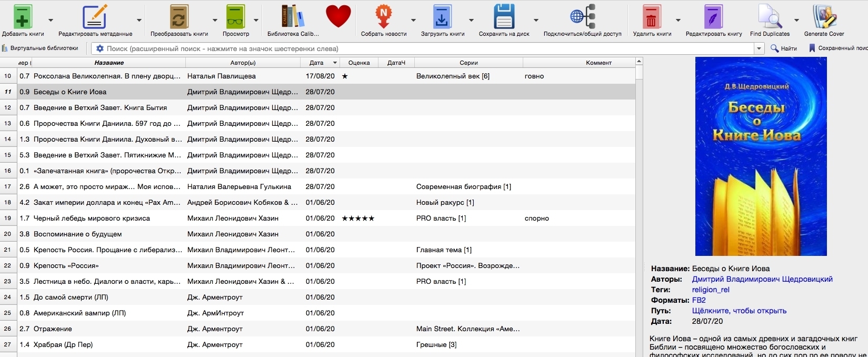Viewport: 868px width, 357px height.
Task: Click the red heart donate icon
Action: point(338,16)
